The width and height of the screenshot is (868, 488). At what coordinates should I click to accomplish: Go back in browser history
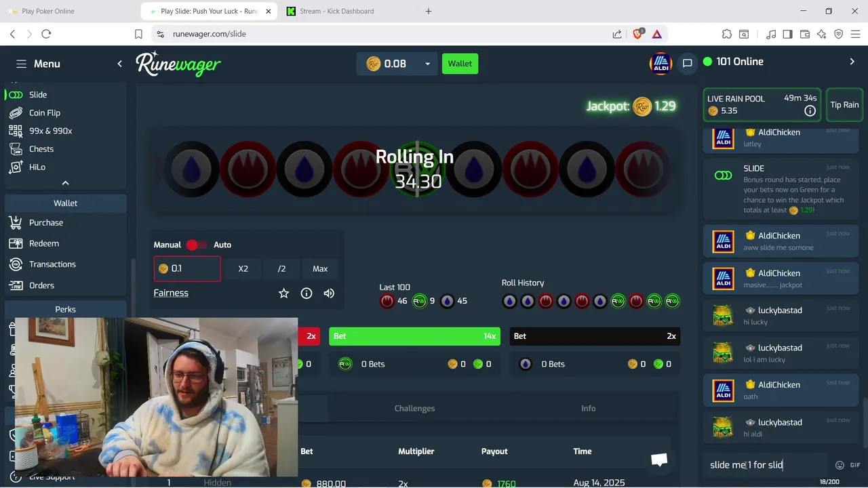click(x=12, y=34)
